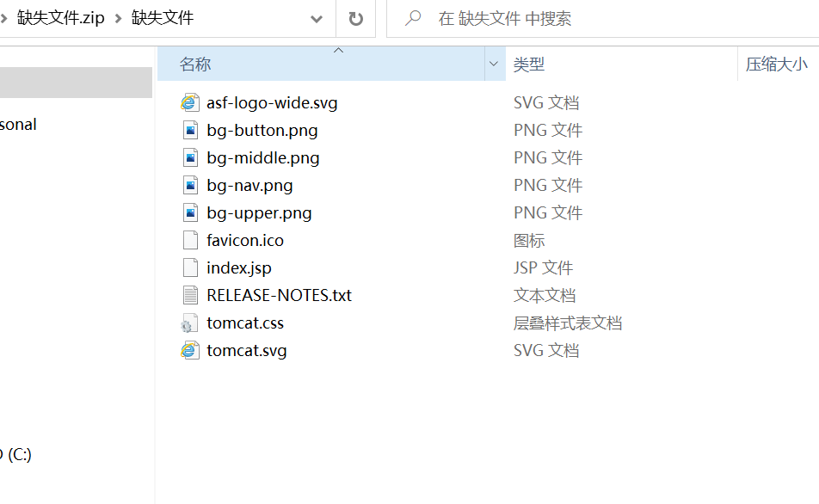Click the tomcat.css stylesheet icon

click(x=189, y=323)
